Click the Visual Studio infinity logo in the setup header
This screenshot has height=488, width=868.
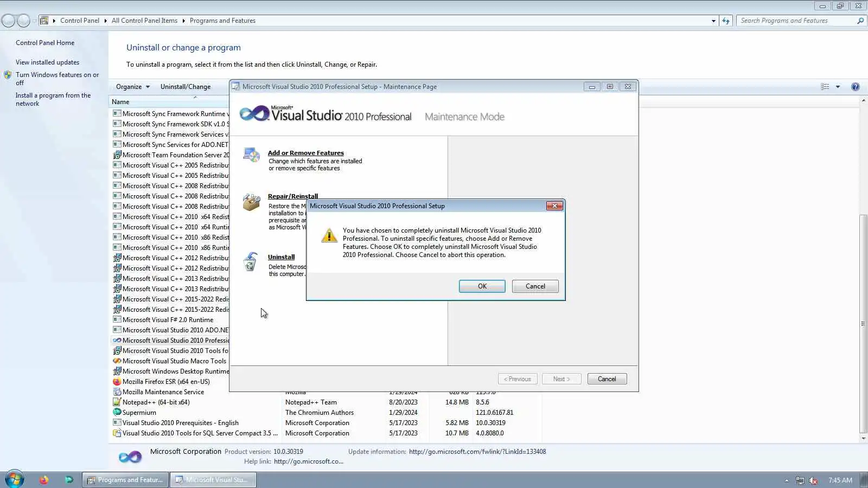[x=254, y=113]
